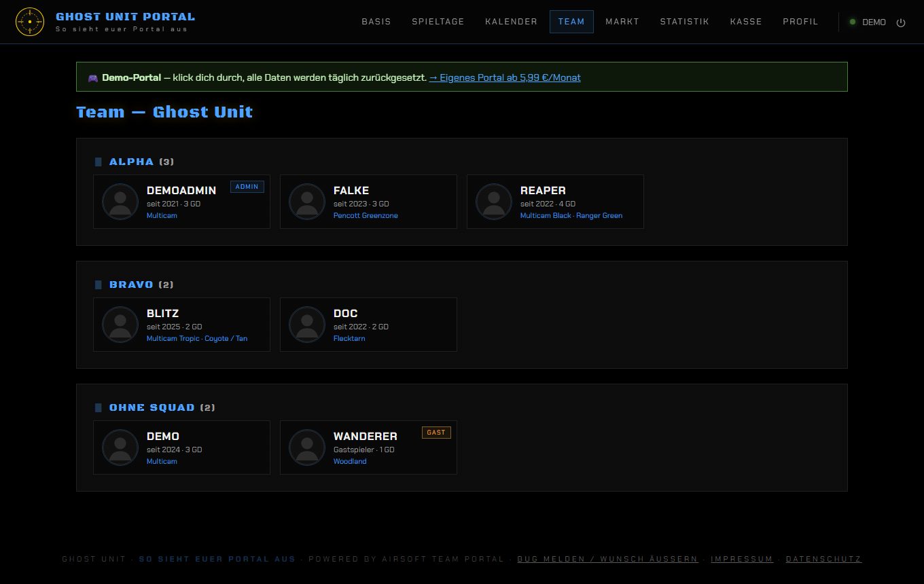Click DEMO member's avatar picture
The image size is (924, 584).
(120, 448)
